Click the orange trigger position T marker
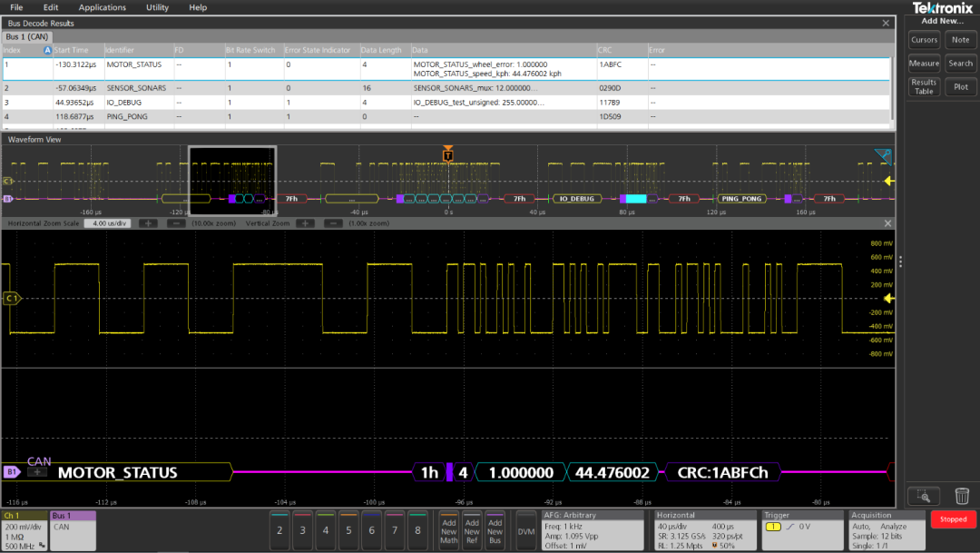 click(x=447, y=155)
